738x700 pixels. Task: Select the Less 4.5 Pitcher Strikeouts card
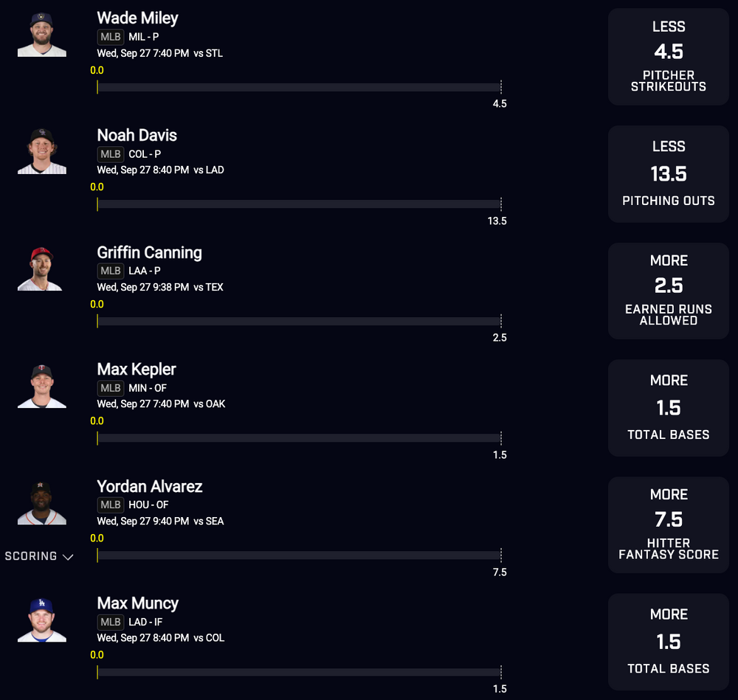[x=668, y=57]
